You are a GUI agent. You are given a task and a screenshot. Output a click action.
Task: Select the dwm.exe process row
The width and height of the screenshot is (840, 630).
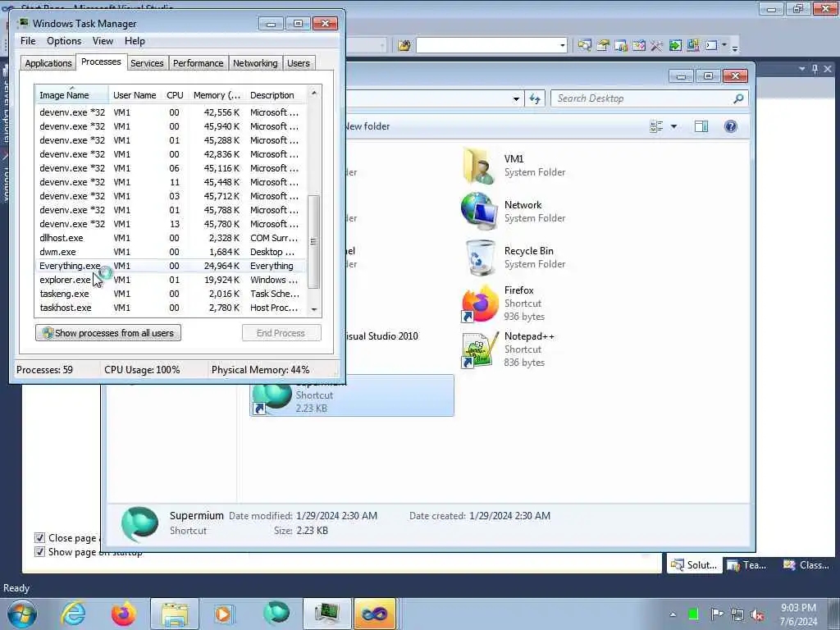click(x=171, y=252)
